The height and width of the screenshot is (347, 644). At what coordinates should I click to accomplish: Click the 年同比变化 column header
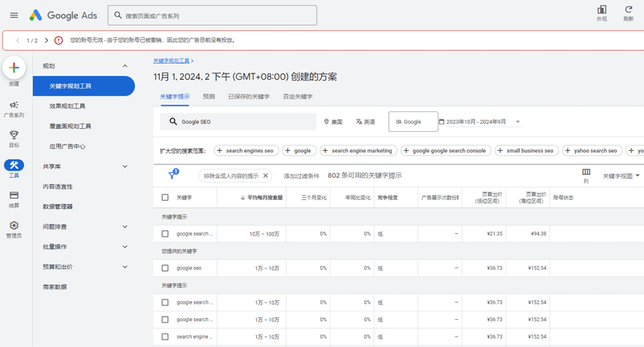pyautogui.click(x=358, y=198)
